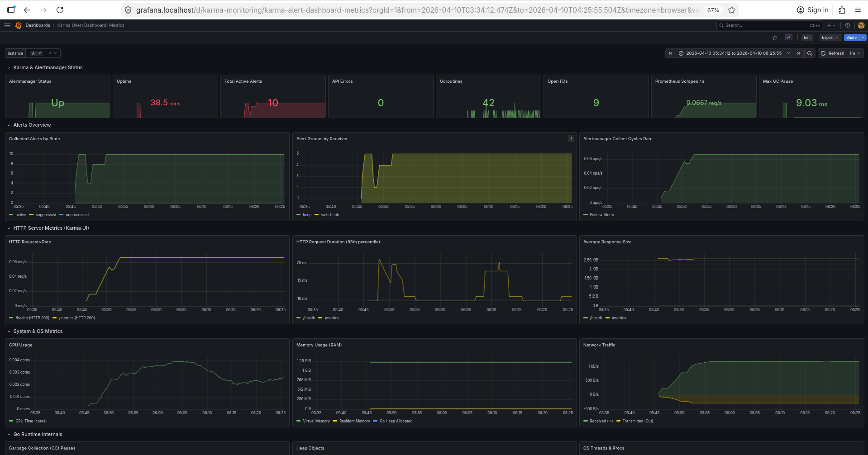The height and width of the screenshot is (455, 868).
Task: Open the browser tab overview icon
Action: click(11, 9)
